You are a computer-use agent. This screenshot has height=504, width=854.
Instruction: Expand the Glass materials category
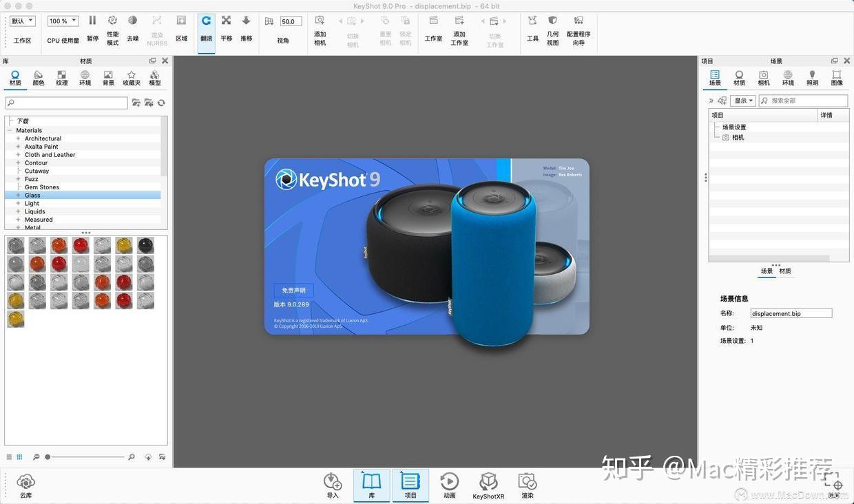click(17, 195)
